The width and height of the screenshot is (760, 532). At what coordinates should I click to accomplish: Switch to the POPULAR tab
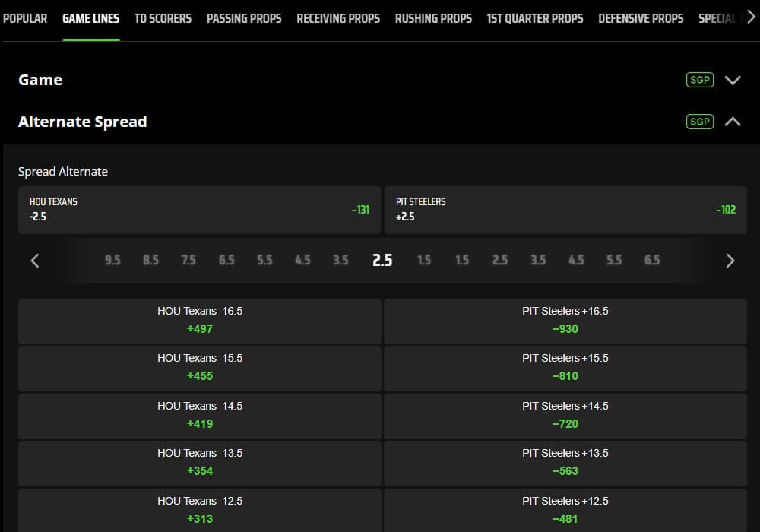click(24, 18)
